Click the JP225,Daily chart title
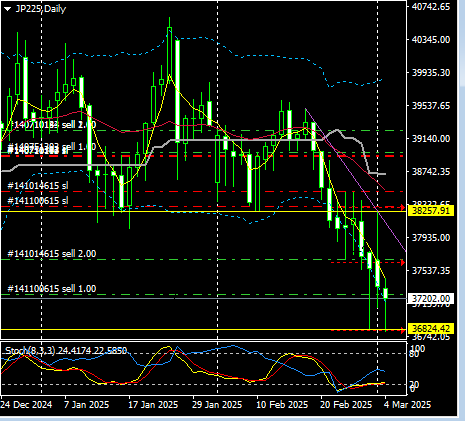Screen dimensions: 465x421 [x=41, y=9]
